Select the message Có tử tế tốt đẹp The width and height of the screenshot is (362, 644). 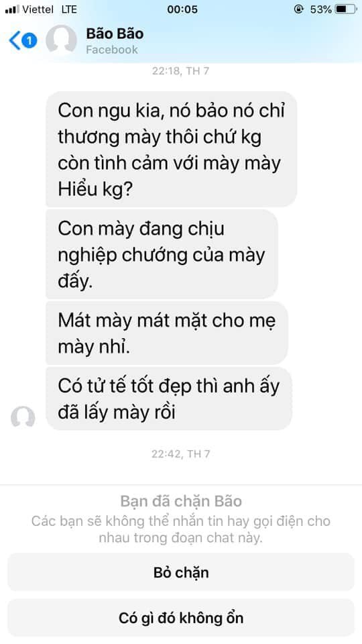tap(169, 398)
